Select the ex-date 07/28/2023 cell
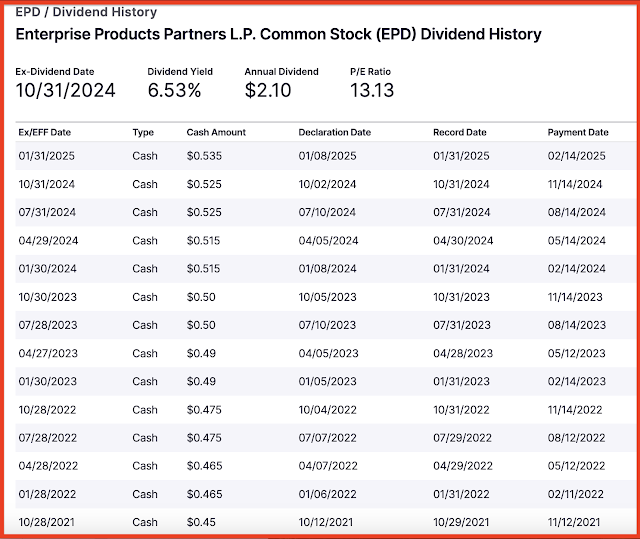 pos(48,325)
